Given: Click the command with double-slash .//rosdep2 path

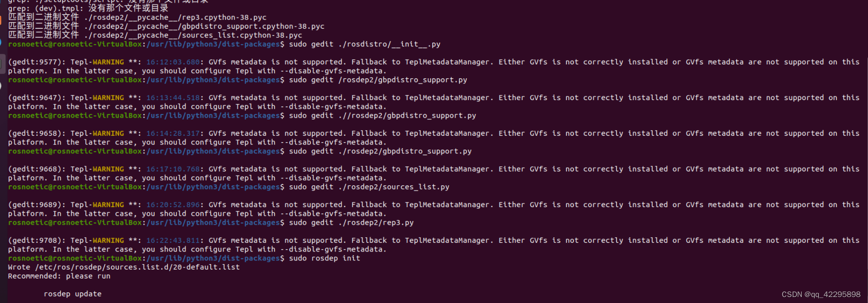Looking at the screenshot, I should coord(382,115).
